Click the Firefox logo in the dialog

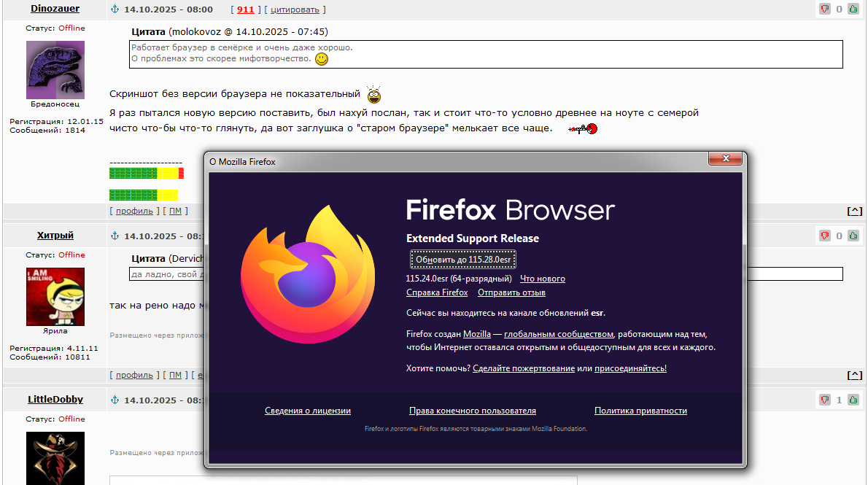[x=308, y=274]
